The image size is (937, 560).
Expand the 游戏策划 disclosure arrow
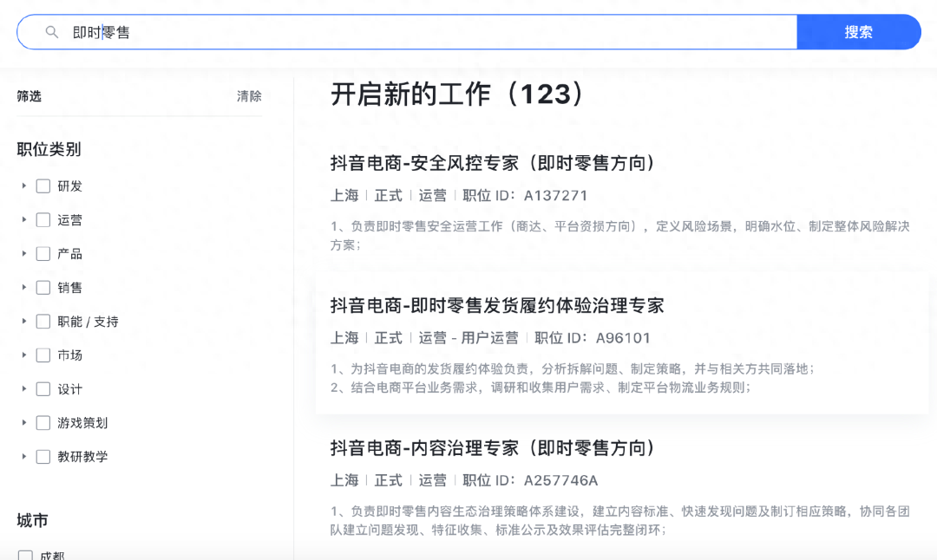tap(24, 423)
